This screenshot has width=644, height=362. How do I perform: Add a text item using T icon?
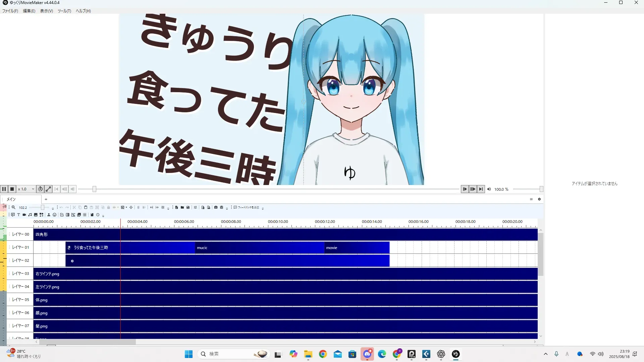(18, 215)
